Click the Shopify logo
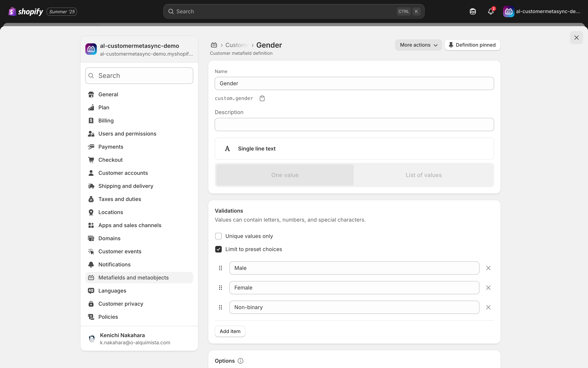 [26, 11]
